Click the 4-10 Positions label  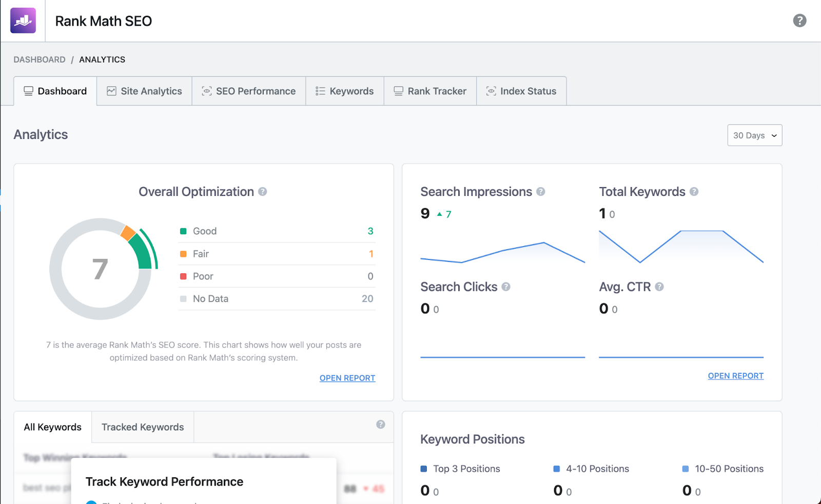[x=597, y=469]
